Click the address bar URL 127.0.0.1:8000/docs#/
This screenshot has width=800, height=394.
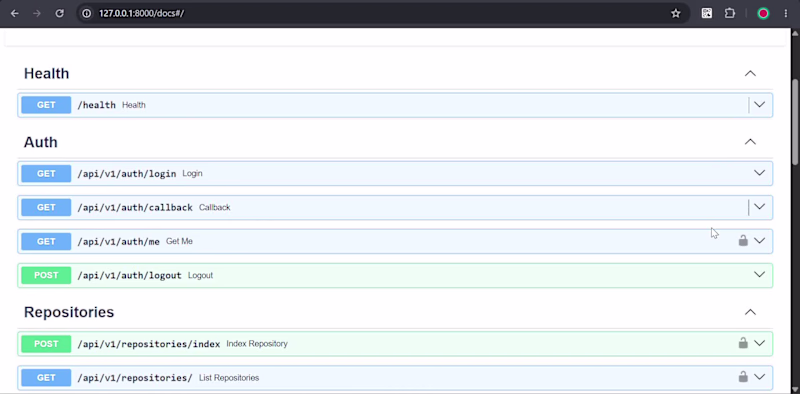point(141,13)
